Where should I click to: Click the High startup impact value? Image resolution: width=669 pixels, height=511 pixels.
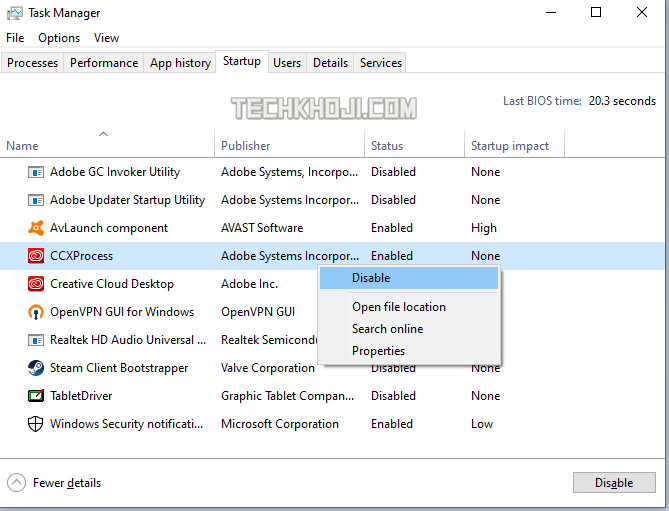(x=484, y=228)
